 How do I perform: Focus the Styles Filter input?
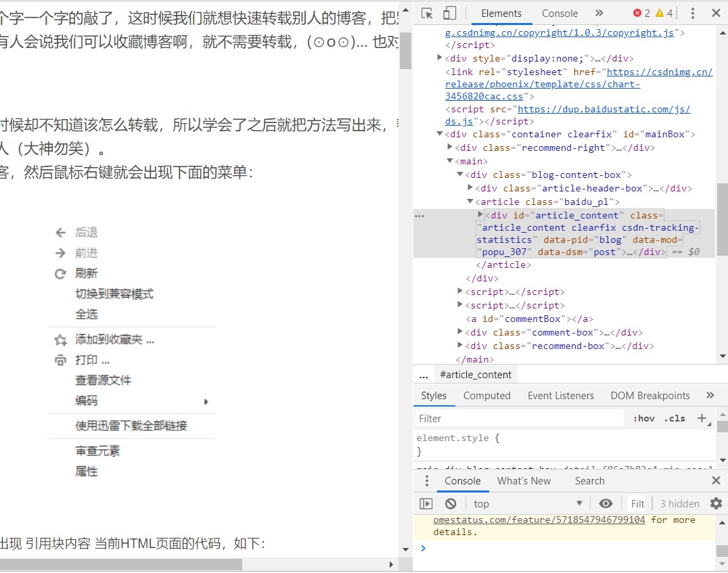pos(519,418)
